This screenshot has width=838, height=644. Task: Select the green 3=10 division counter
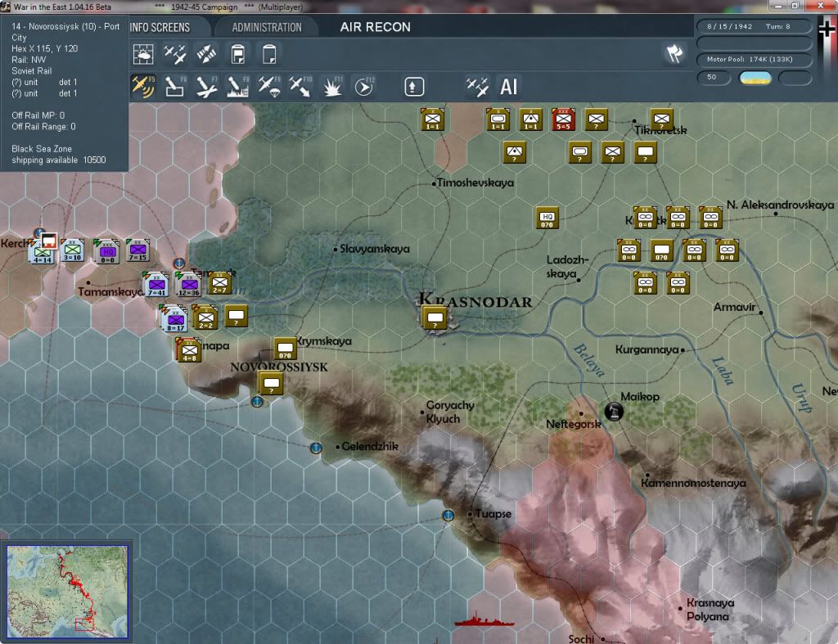click(72, 250)
